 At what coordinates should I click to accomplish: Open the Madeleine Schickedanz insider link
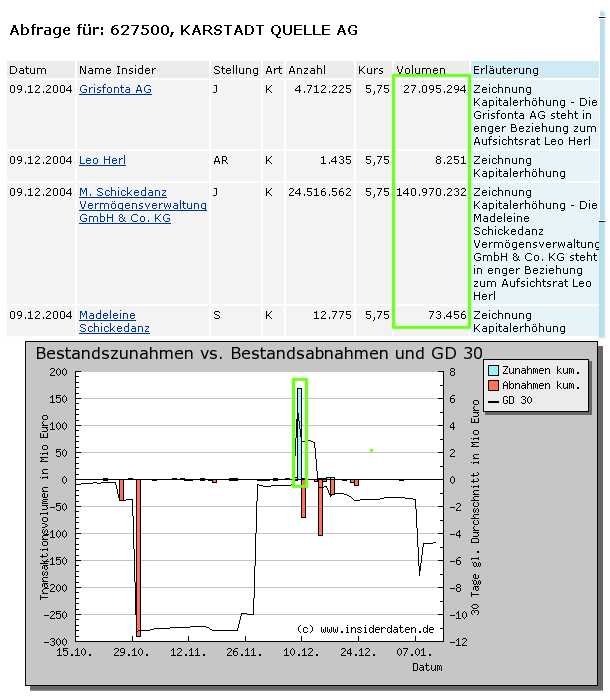tap(114, 321)
